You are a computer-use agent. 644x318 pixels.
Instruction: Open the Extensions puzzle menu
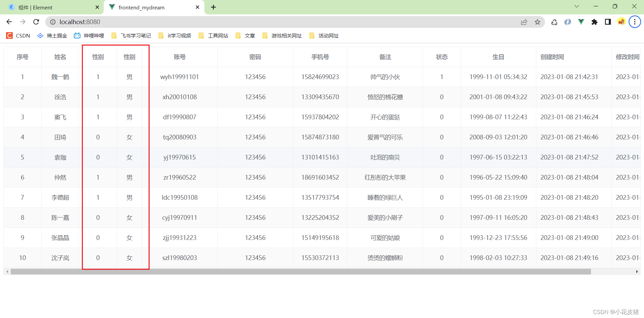coord(594,22)
